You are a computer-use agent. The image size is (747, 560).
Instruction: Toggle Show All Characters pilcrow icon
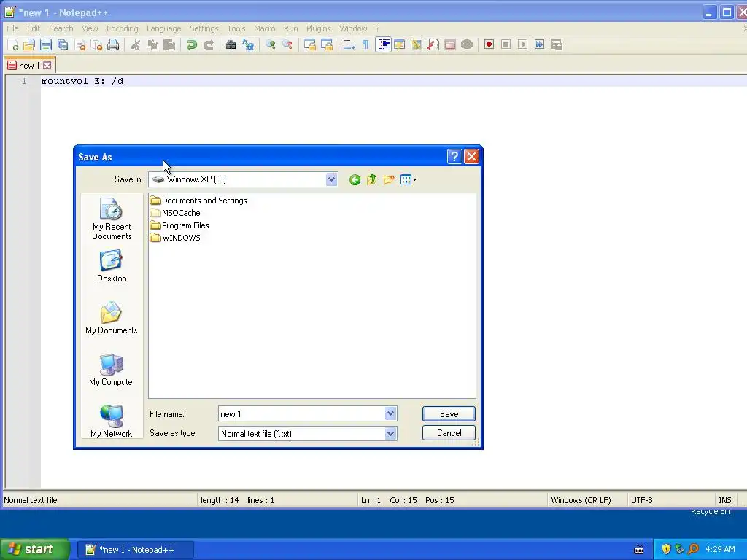[365, 44]
